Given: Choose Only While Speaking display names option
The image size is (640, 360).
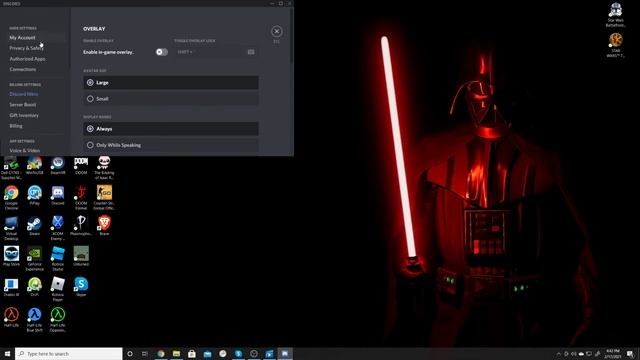Looking at the screenshot, I should pyautogui.click(x=171, y=145).
